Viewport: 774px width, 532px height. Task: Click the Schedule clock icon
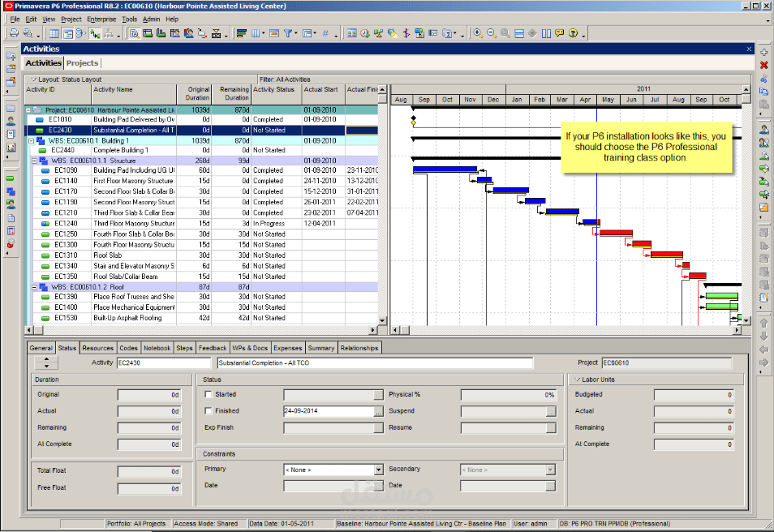coord(365,33)
